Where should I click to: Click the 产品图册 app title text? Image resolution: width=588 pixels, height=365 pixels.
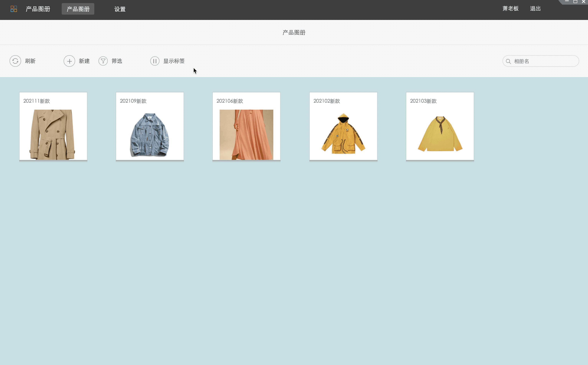click(x=38, y=9)
